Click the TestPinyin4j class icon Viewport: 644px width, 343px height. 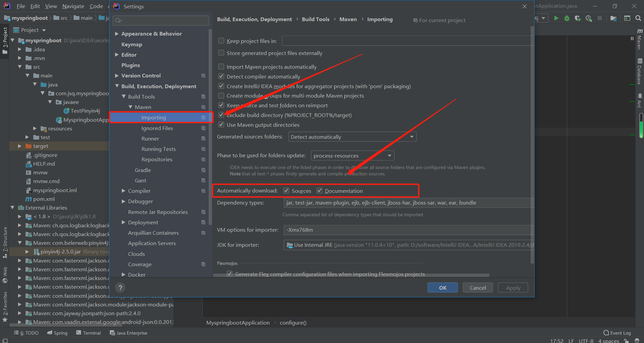coord(66,111)
